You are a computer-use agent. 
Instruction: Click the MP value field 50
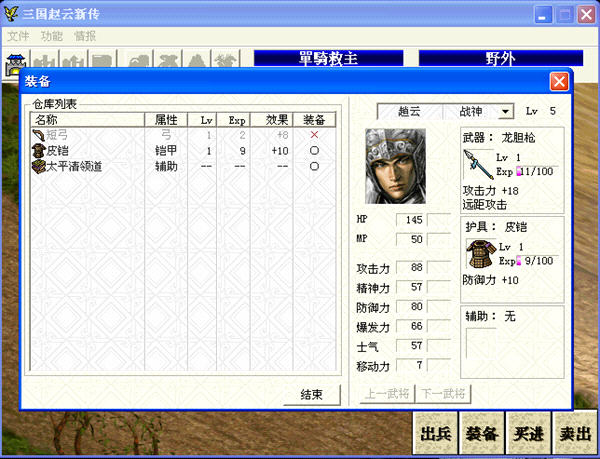(x=410, y=239)
